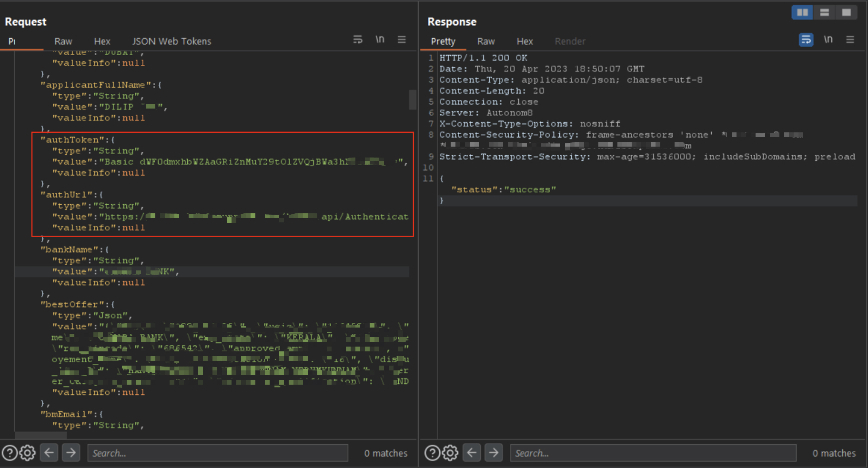Open the JSON Web Tokens tab

(172, 41)
